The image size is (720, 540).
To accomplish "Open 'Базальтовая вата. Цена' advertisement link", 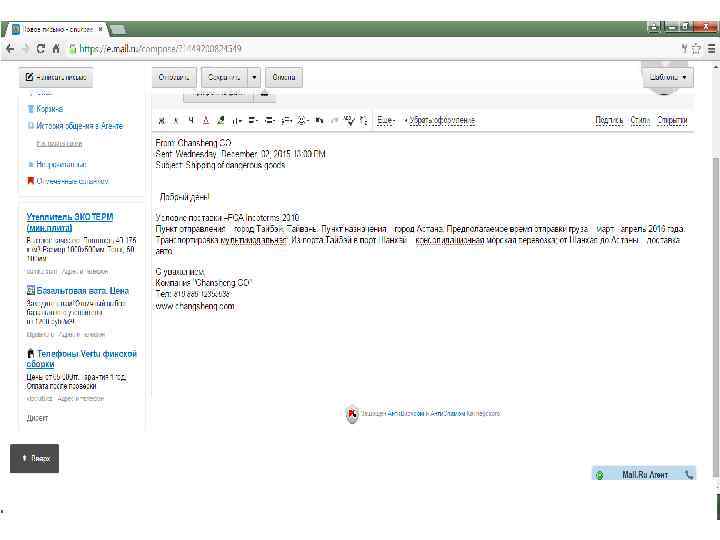I will pos(83,291).
